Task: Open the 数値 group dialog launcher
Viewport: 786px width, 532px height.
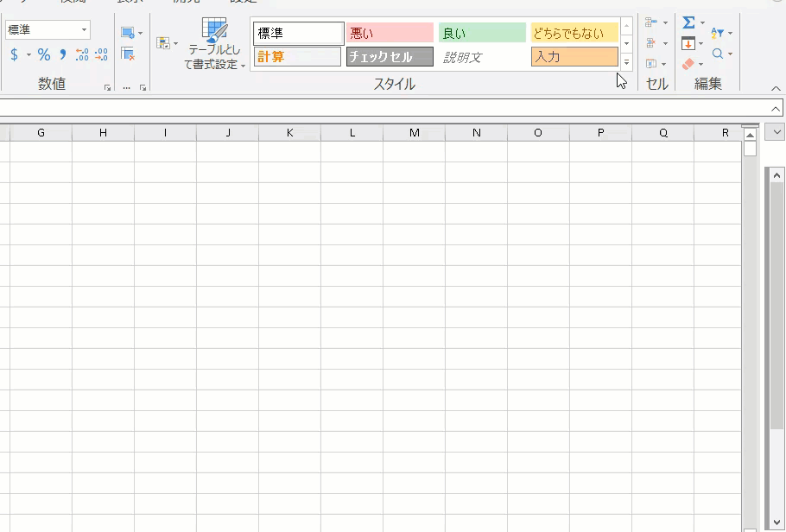Action: [107, 88]
